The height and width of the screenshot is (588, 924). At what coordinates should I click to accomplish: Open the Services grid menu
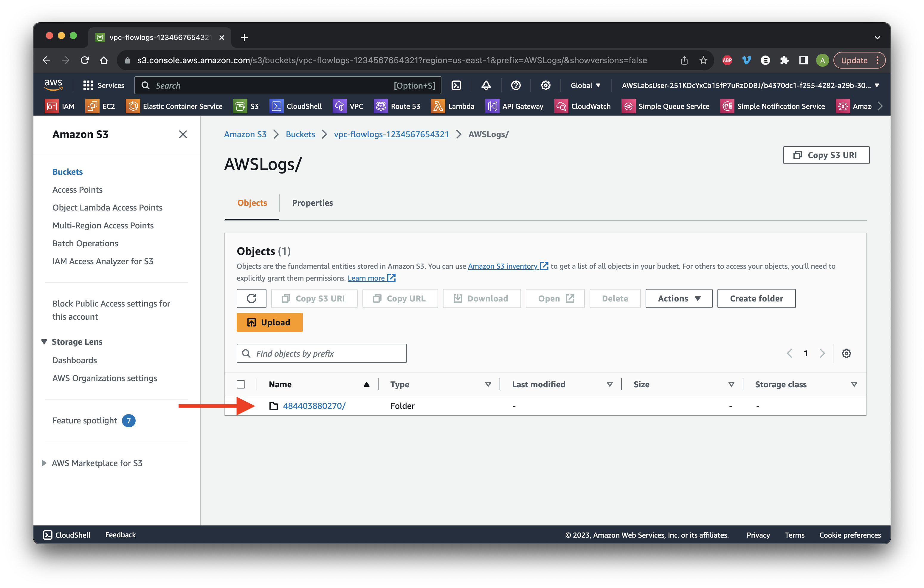104,85
